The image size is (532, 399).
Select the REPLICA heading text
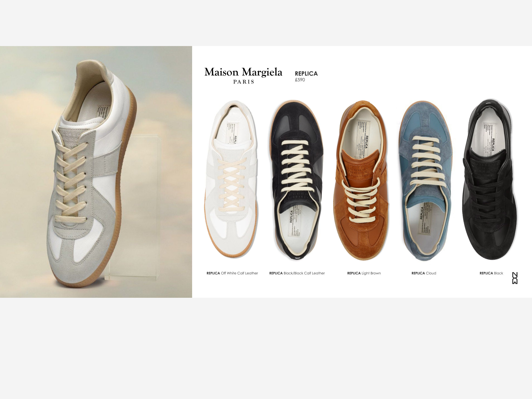tap(306, 73)
